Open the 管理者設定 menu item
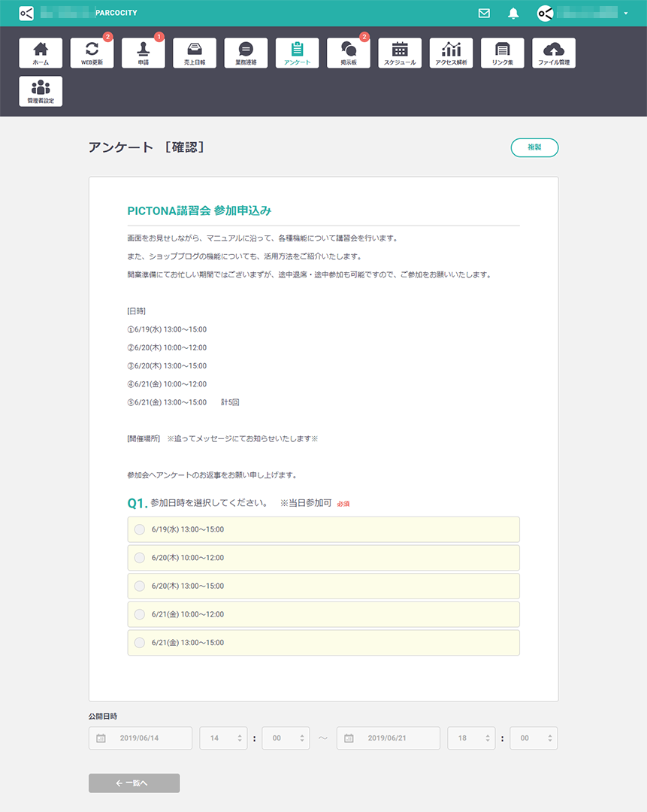Screen dimensions: 647x812 pos(41,91)
